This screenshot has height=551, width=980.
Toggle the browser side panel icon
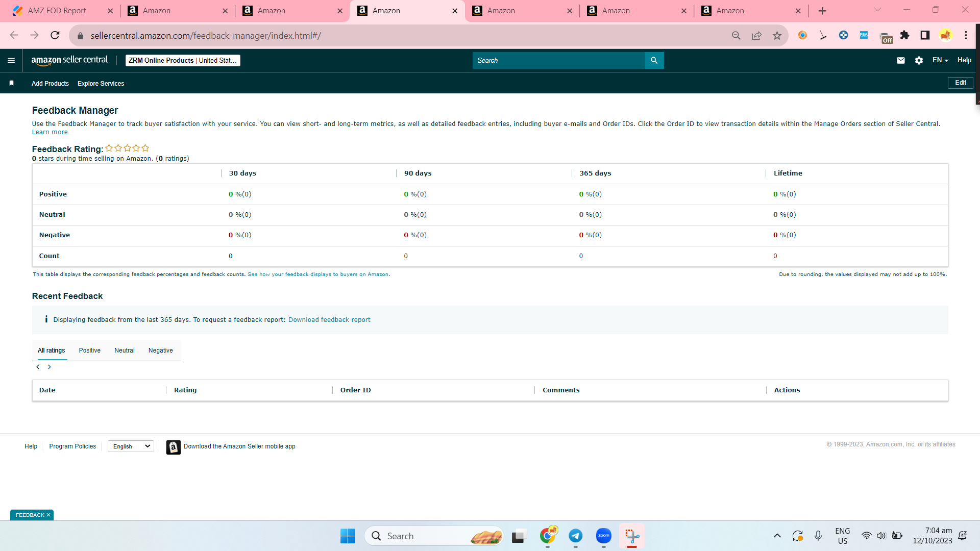(925, 35)
